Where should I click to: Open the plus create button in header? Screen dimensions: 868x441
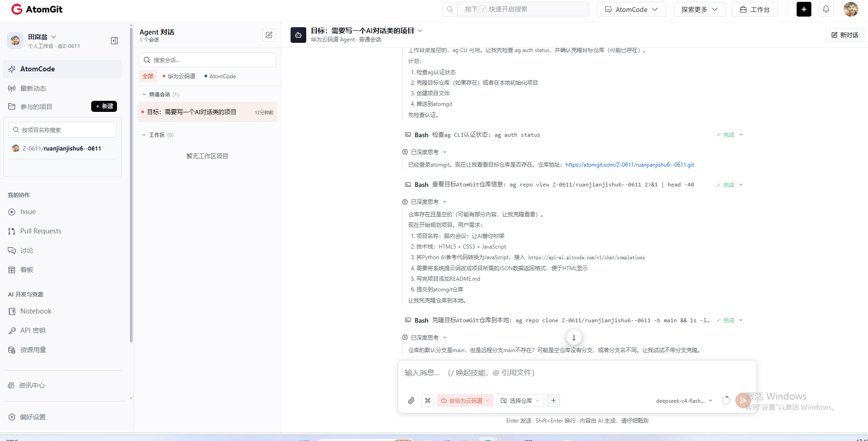(804, 9)
